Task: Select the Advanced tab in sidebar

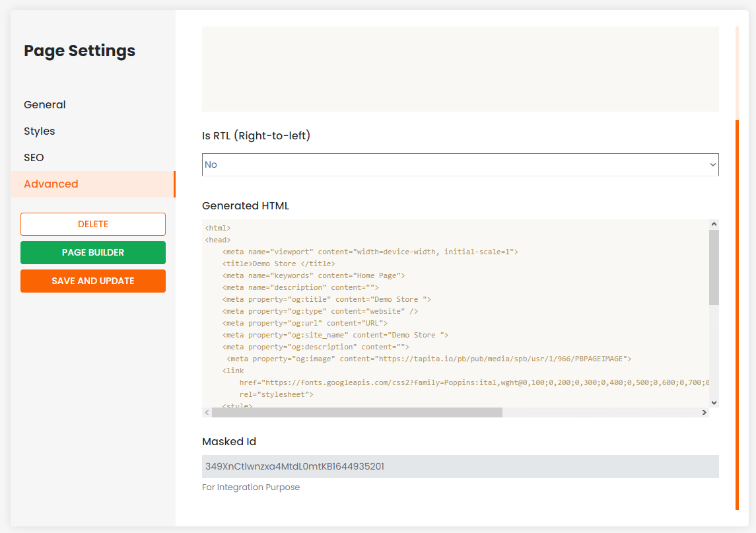Action: coord(51,184)
